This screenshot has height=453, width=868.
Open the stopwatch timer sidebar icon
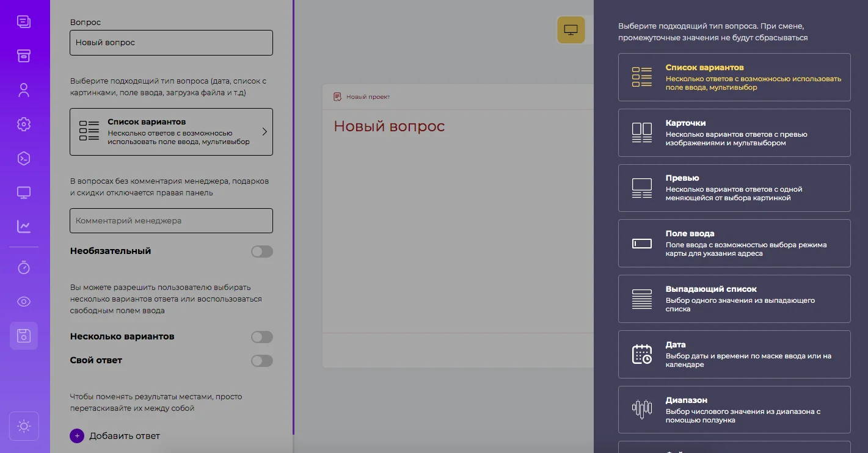click(x=24, y=267)
